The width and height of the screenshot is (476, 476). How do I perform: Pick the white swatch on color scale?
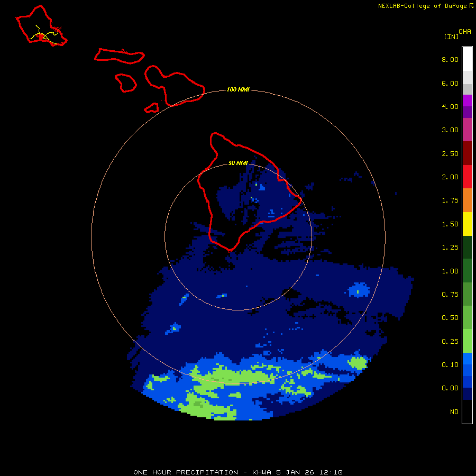pyautogui.click(x=467, y=59)
